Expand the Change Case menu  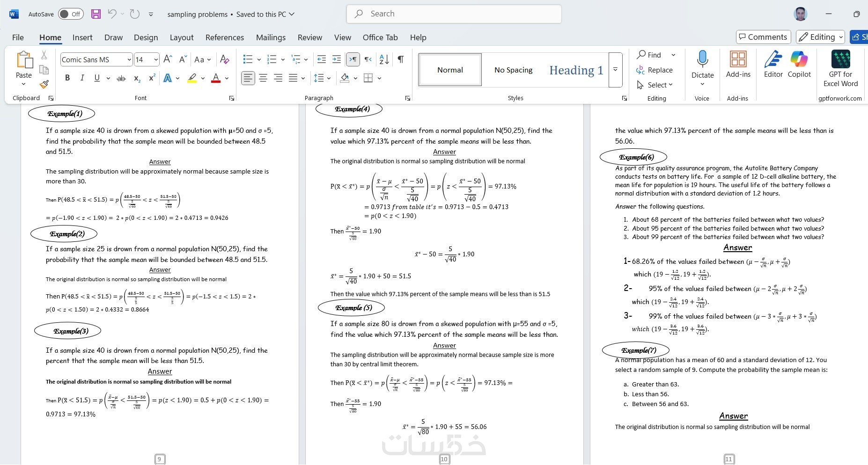203,59
